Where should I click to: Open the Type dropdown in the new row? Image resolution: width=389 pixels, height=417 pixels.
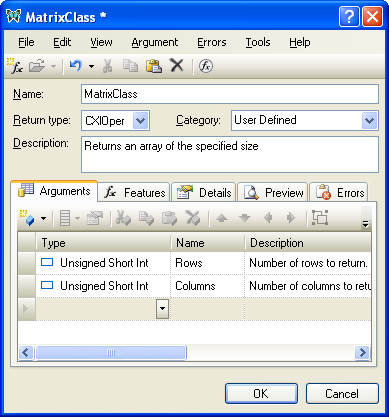click(162, 309)
